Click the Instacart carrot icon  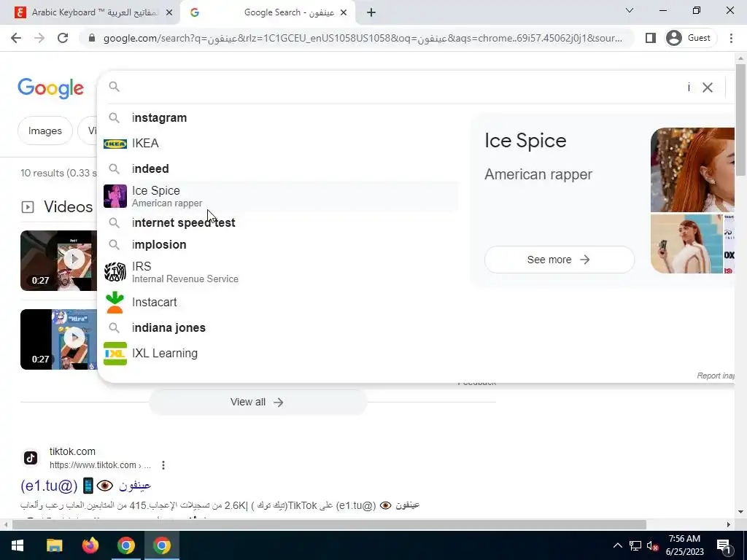[115, 303]
